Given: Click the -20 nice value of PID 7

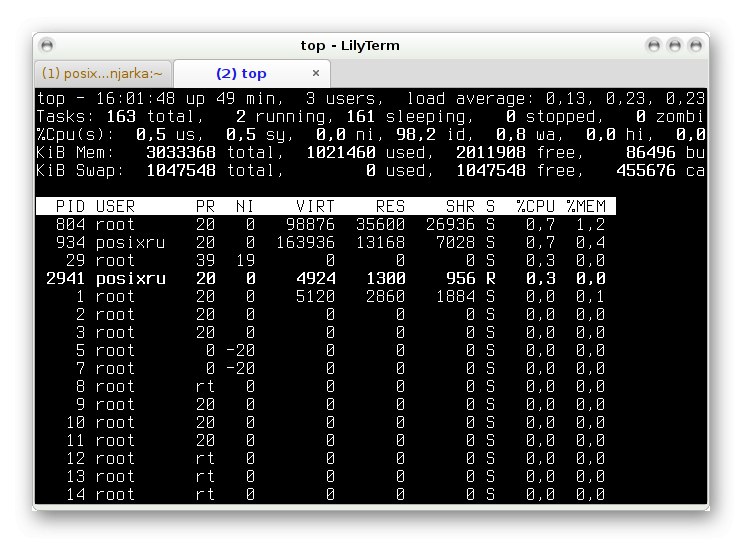Looking at the screenshot, I should coord(240,368).
